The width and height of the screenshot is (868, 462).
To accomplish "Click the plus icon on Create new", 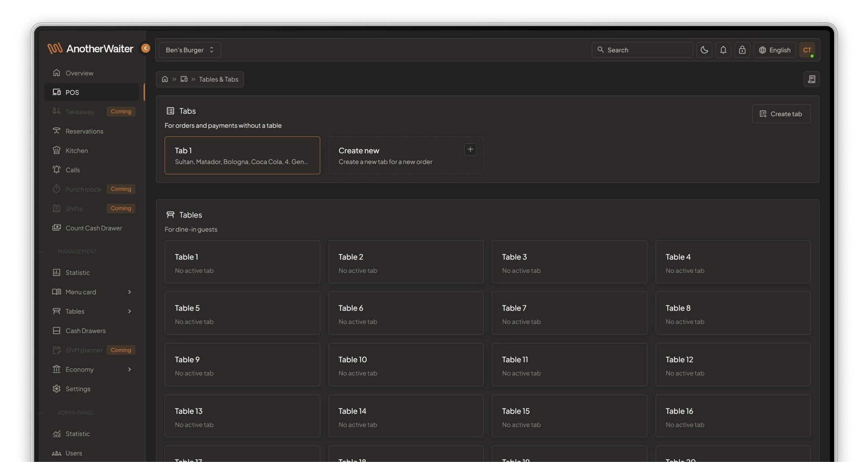I will (470, 149).
